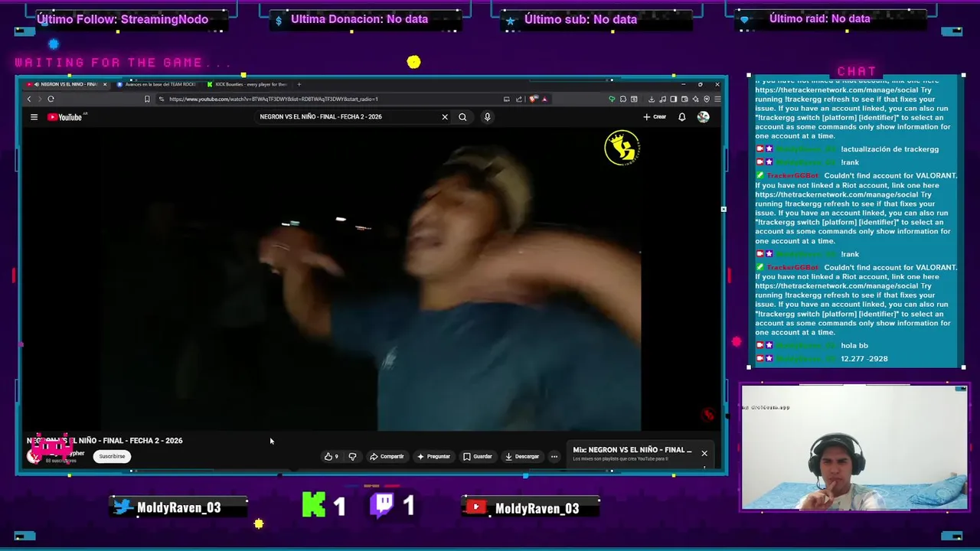Screen dimensions: 980x551
Task: Run the YouTube search magnifier
Action: tap(462, 117)
